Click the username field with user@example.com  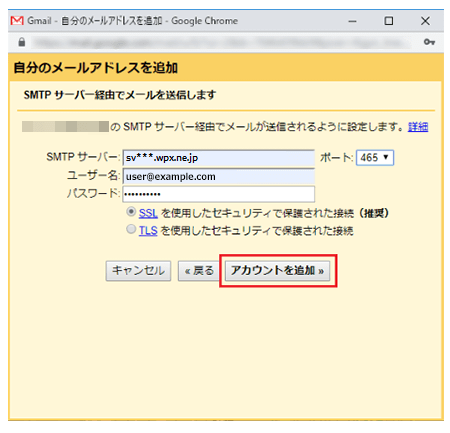pos(218,176)
